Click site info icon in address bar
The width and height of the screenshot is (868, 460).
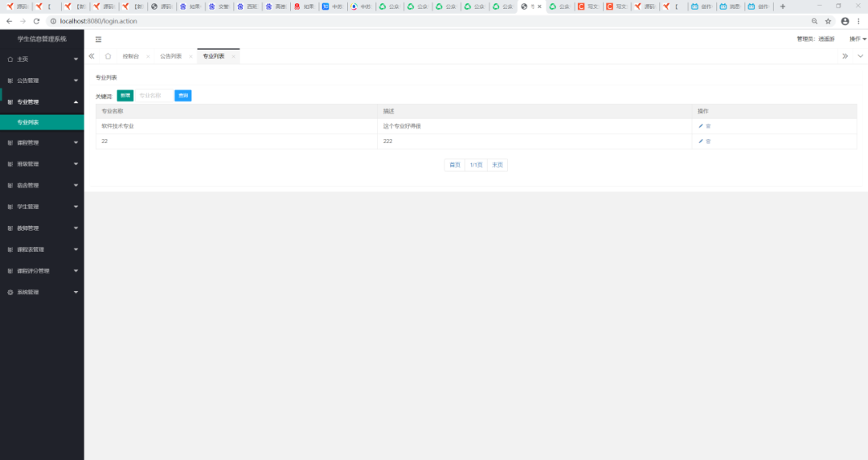53,21
